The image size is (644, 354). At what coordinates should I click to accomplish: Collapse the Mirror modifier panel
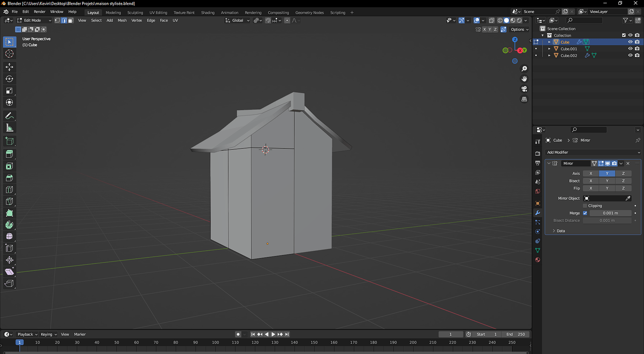549,163
